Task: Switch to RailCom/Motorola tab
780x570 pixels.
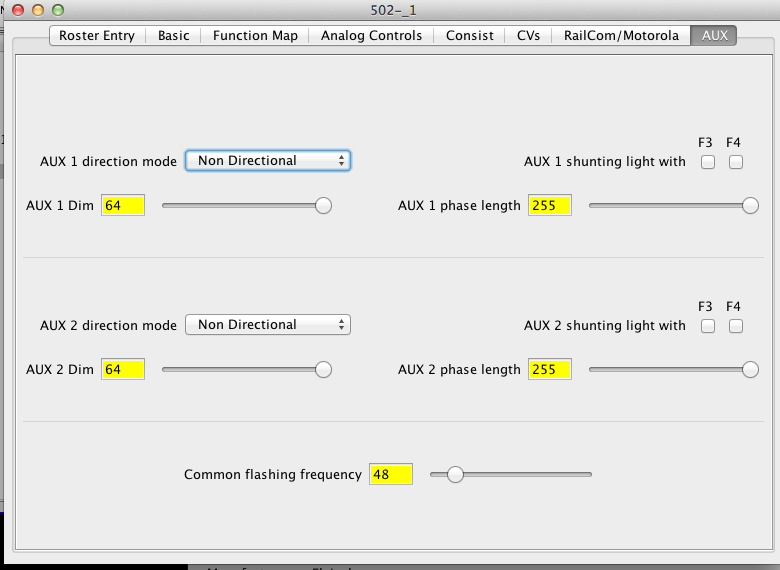Action: (x=621, y=36)
